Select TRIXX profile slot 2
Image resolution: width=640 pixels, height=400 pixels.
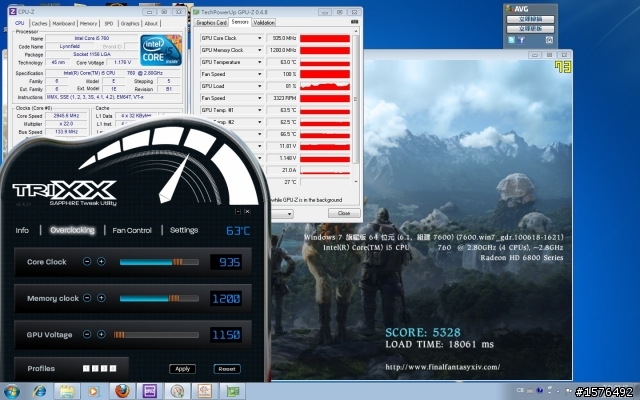pos(95,369)
